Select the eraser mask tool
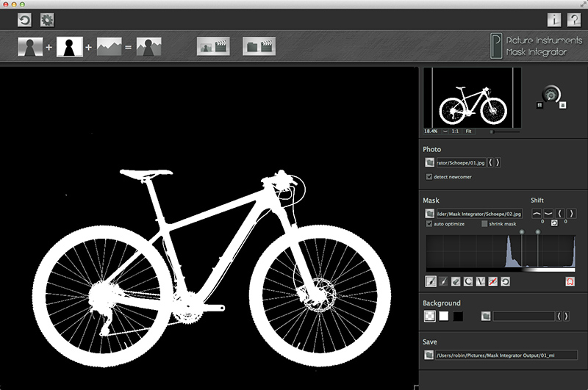The width and height of the screenshot is (588, 390). 457,281
